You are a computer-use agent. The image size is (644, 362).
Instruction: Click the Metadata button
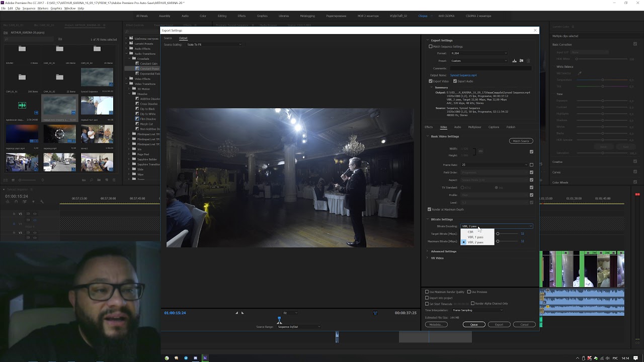pos(436,325)
